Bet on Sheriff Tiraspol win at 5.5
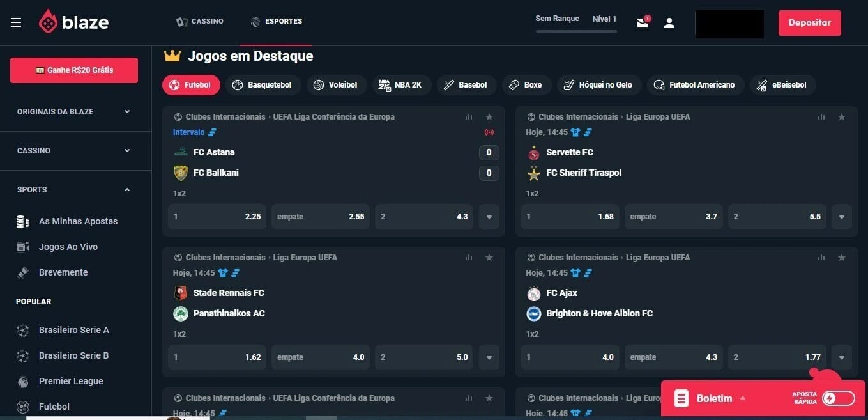This screenshot has width=868, height=420. 777,217
